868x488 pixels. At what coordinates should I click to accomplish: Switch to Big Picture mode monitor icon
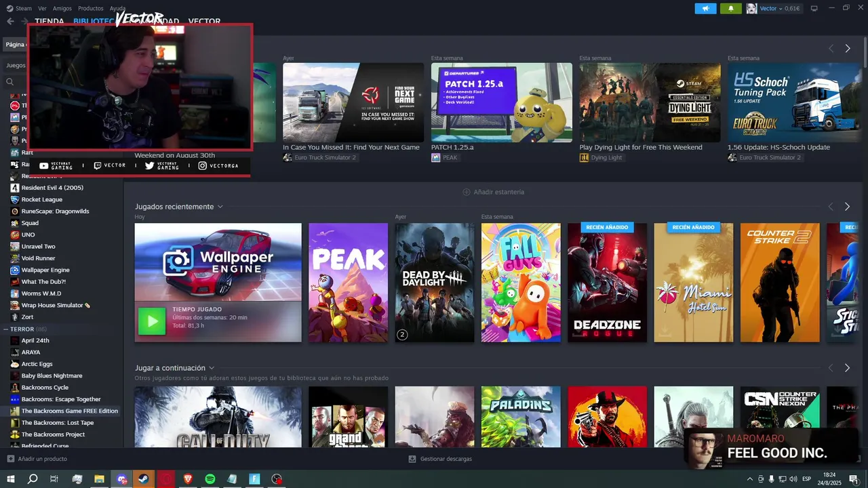pyautogui.click(x=814, y=8)
